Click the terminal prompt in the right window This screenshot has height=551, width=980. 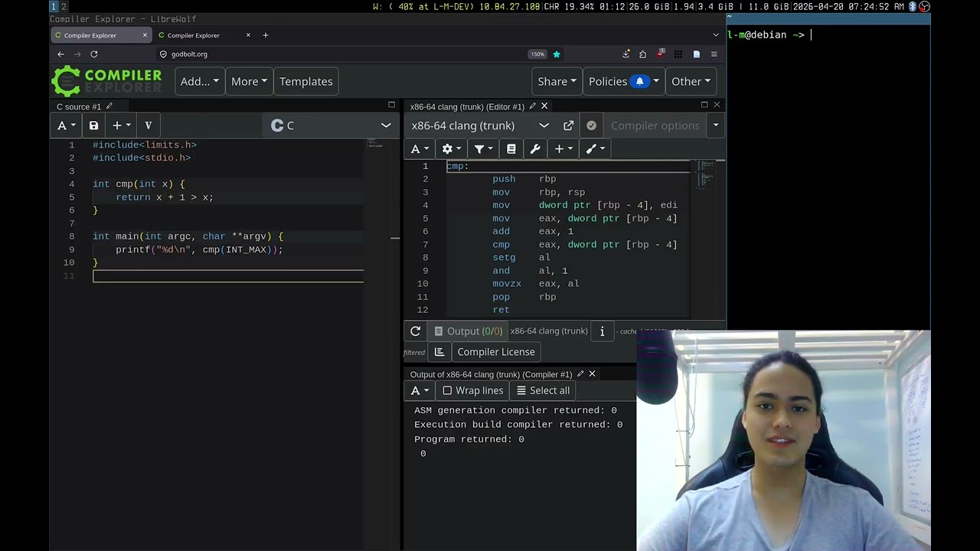point(768,34)
